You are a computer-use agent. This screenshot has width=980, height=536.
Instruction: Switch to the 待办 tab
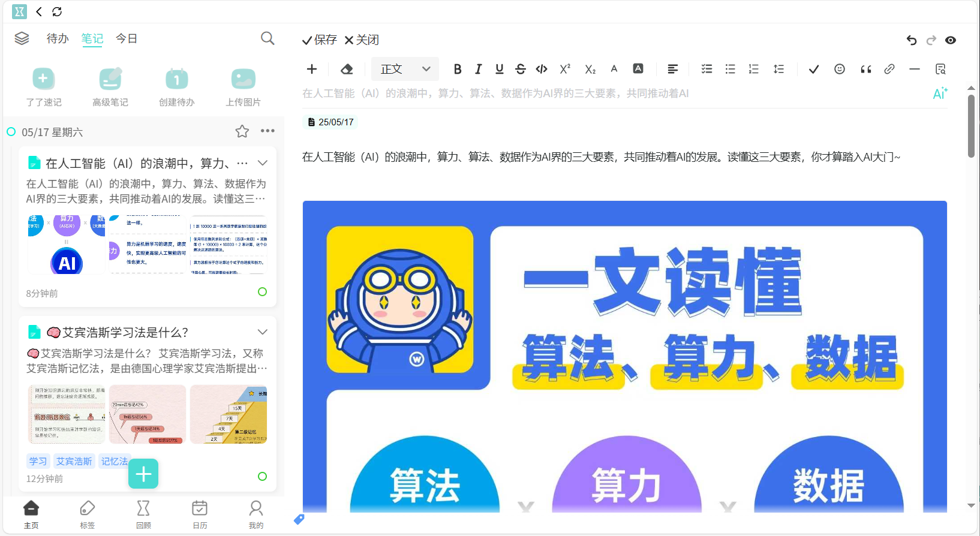pyautogui.click(x=58, y=38)
